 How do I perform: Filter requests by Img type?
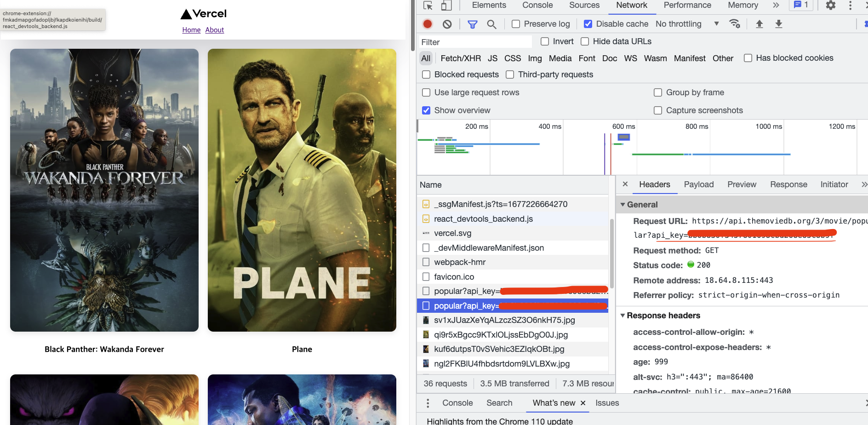click(535, 58)
